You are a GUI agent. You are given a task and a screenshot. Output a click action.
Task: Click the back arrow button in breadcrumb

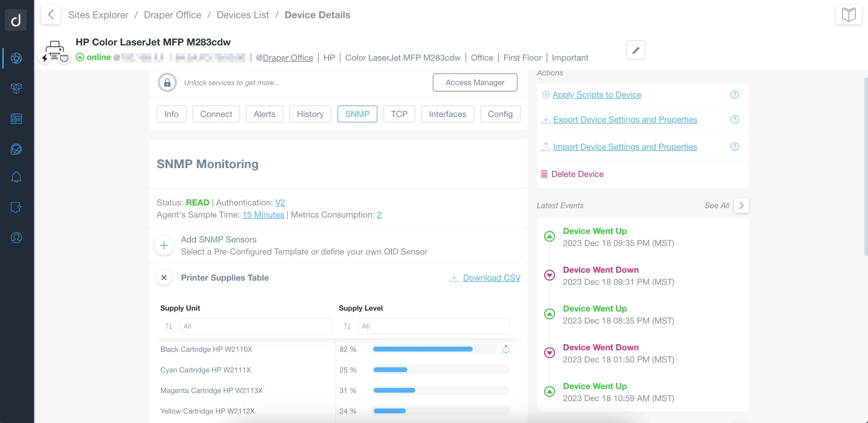51,15
